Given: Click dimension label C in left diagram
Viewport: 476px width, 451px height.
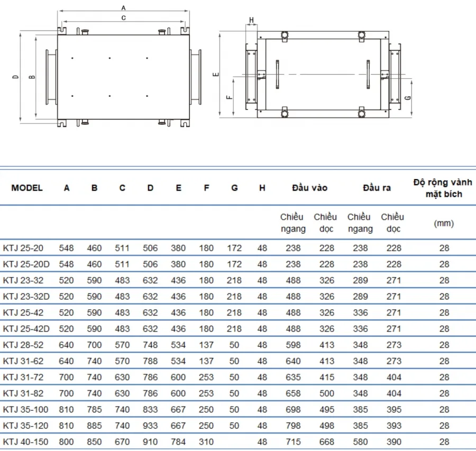Looking at the screenshot, I should [124, 18].
